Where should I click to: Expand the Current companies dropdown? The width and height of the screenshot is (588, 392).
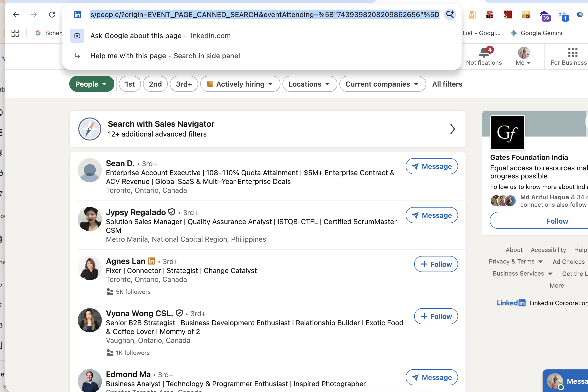point(382,84)
